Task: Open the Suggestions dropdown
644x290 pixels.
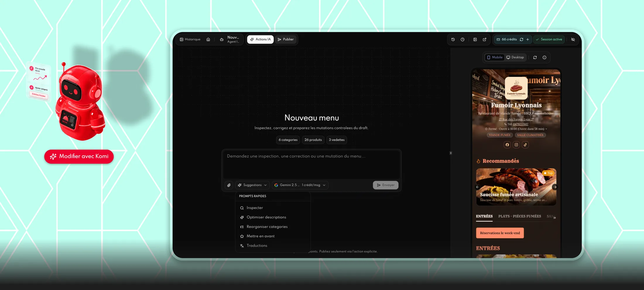Action: click(252, 185)
